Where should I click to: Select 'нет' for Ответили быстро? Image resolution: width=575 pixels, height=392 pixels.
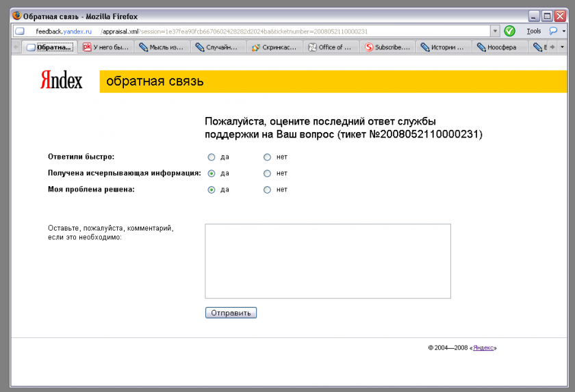[x=268, y=157]
